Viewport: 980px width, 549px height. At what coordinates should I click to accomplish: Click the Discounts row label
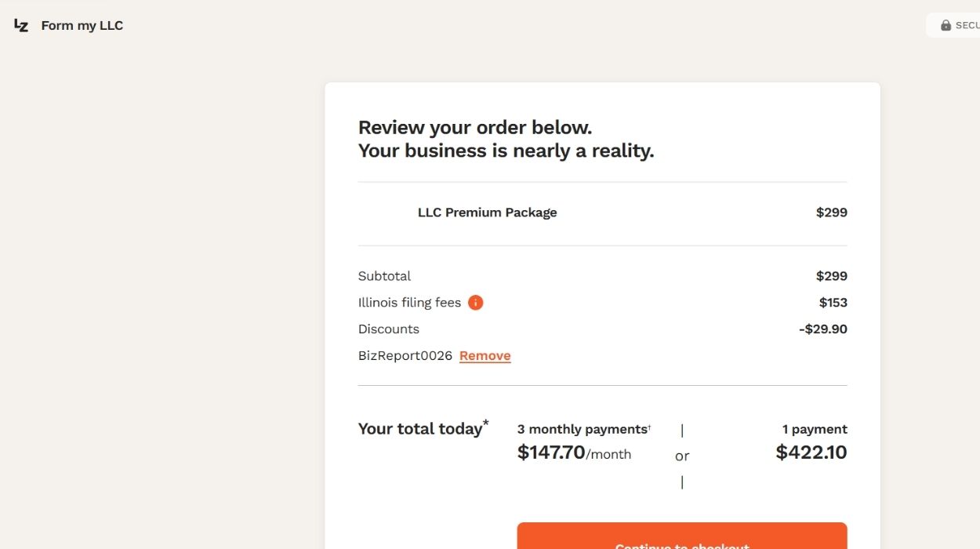click(389, 329)
